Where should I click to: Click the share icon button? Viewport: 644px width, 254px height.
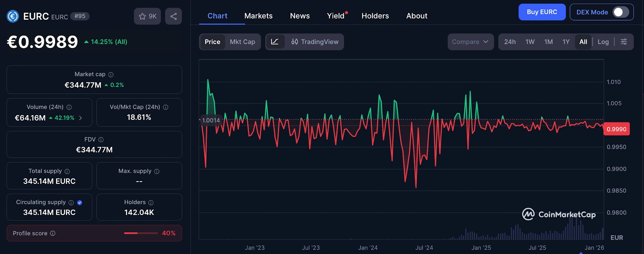click(173, 16)
